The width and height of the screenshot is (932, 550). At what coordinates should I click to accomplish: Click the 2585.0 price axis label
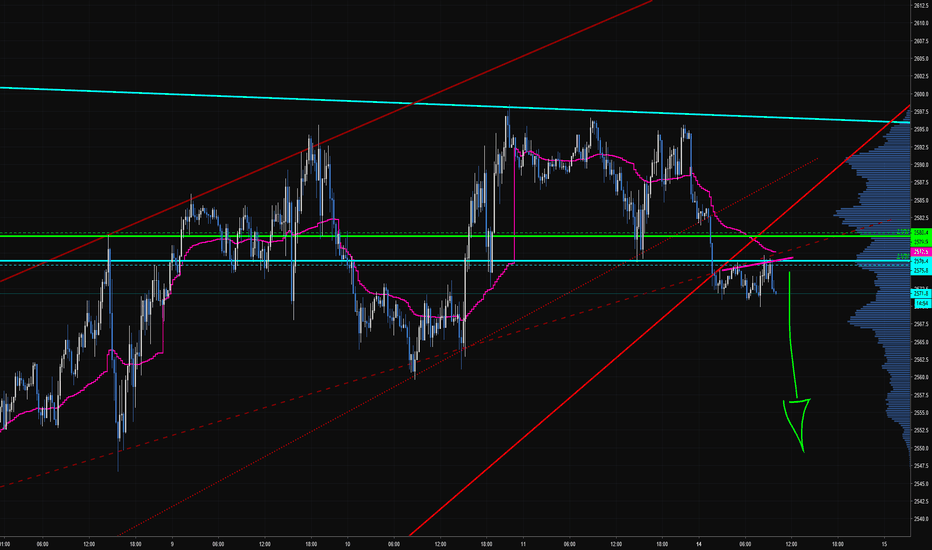(921, 200)
